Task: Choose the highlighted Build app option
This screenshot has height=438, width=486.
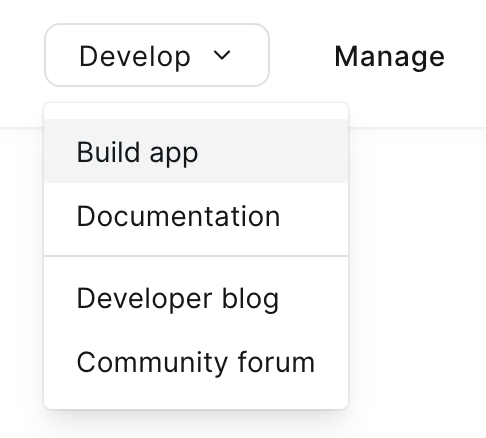Action: 196,151
